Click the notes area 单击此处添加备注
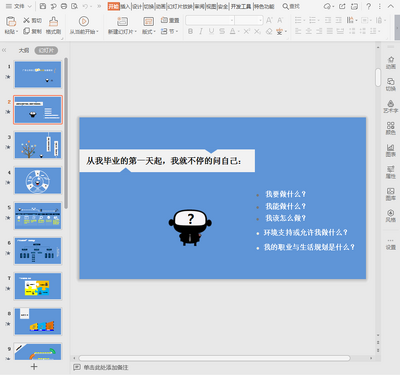Image resolution: width=400 pixels, height=375 pixels. pyautogui.click(x=106, y=367)
